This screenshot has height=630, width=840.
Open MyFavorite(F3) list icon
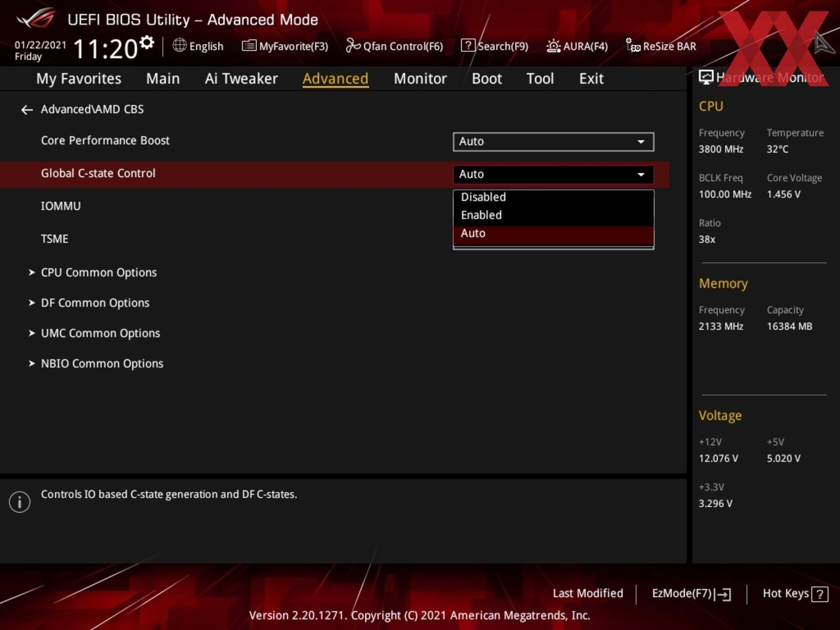[249, 46]
